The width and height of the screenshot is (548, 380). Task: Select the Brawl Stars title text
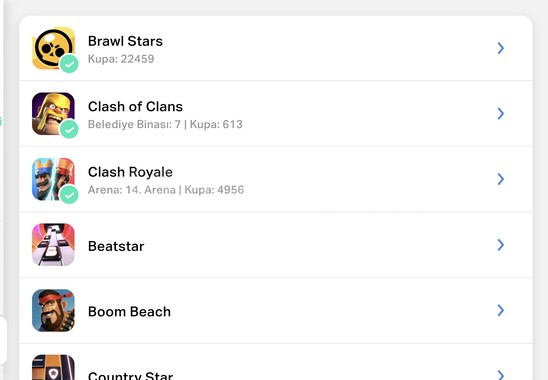click(x=125, y=41)
